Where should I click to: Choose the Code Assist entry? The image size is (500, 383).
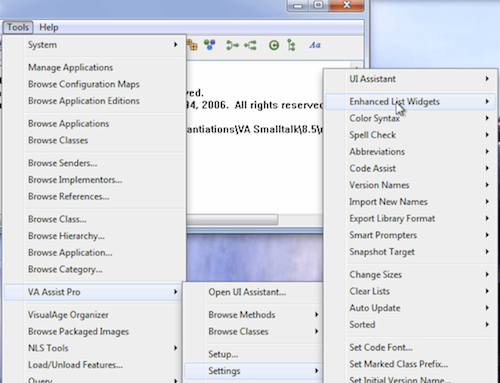click(410, 168)
